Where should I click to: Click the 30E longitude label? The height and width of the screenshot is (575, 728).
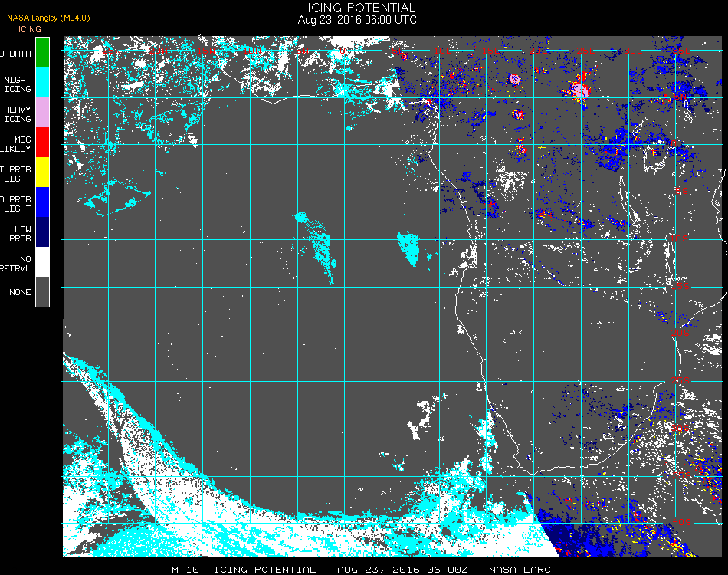633,51
